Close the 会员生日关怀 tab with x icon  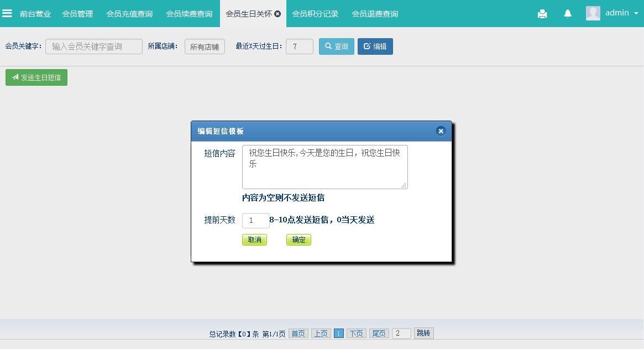pos(278,14)
